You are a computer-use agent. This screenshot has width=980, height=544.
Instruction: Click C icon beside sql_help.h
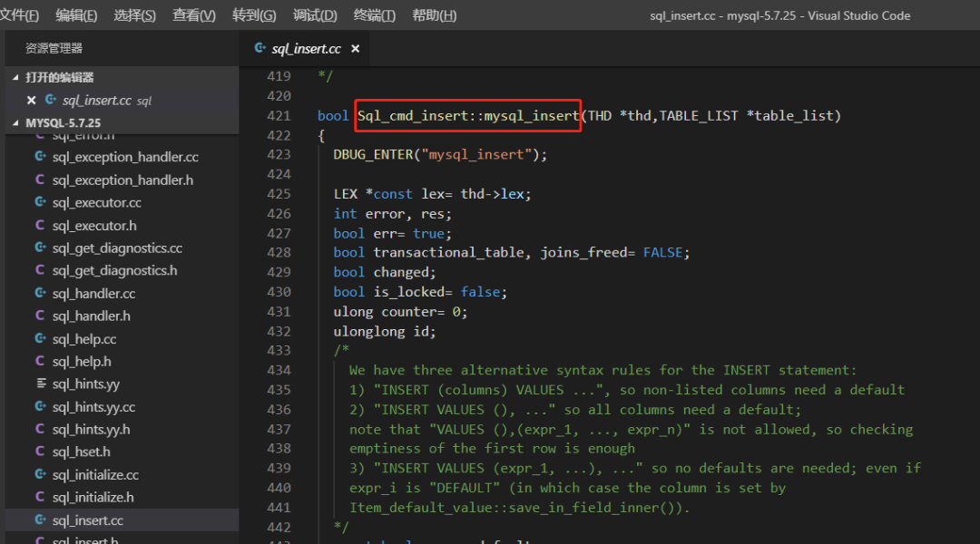point(40,361)
